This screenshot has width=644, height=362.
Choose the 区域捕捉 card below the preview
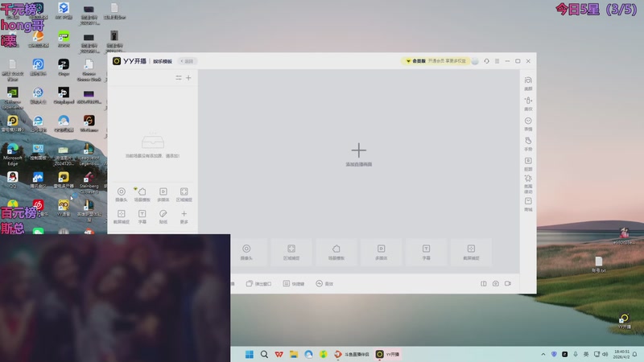[x=291, y=252]
